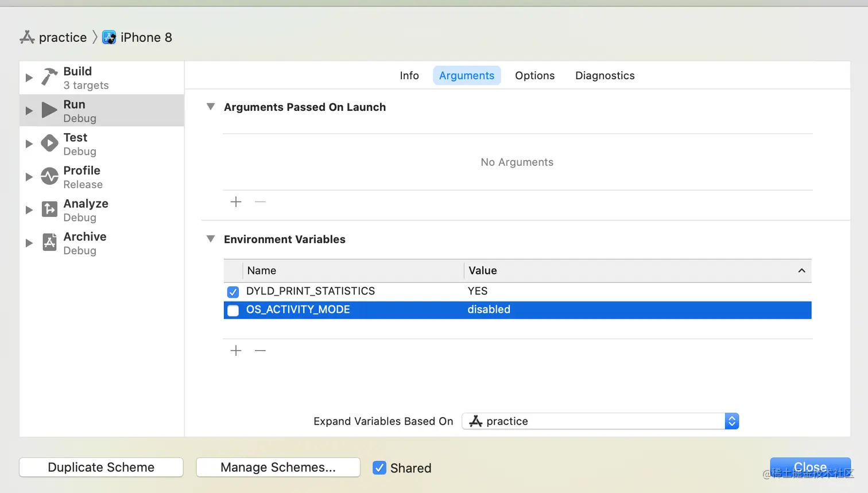868x493 pixels.
Task: Expand the Build action disclosure triangle
Action: coord(29,77)
